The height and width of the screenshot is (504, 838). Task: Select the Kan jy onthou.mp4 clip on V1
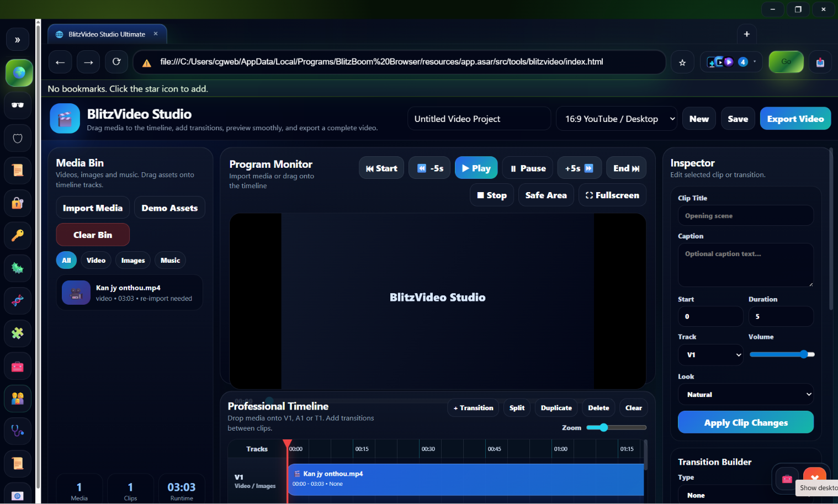465,479
